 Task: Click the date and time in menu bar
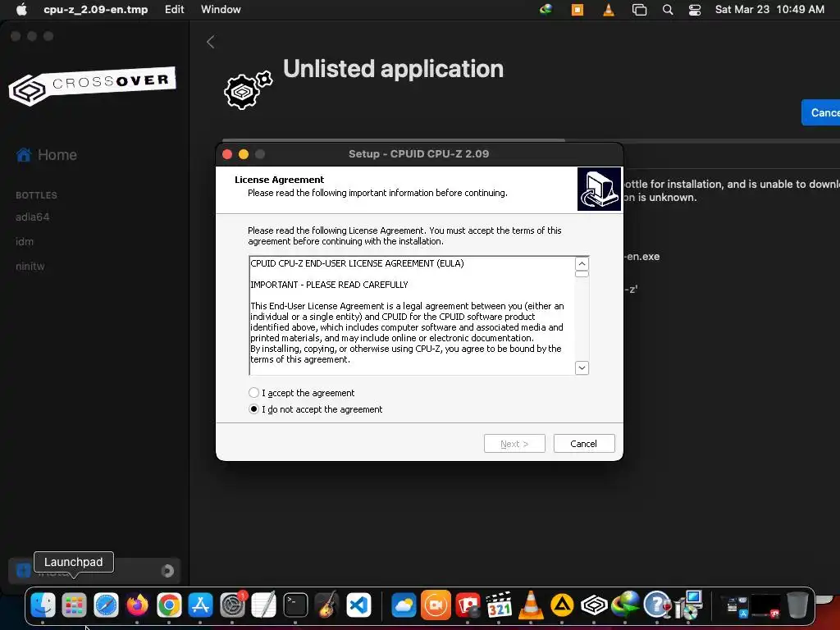[x=769, y=9]
